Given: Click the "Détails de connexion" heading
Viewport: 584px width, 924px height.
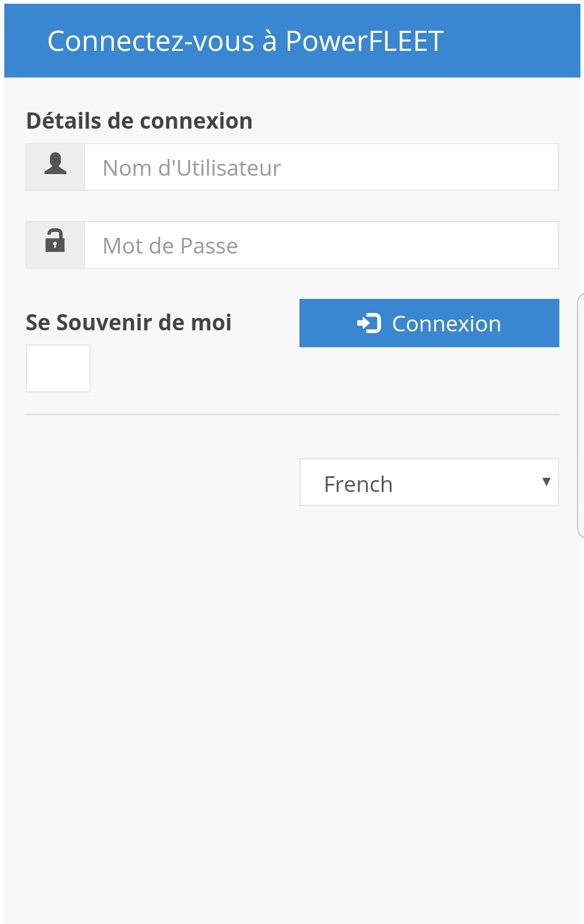Looking at the screenshot, I should [139, 121].
